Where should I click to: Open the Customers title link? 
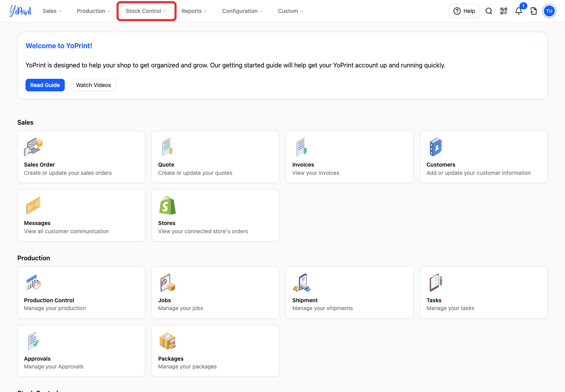tap(441, 165)
